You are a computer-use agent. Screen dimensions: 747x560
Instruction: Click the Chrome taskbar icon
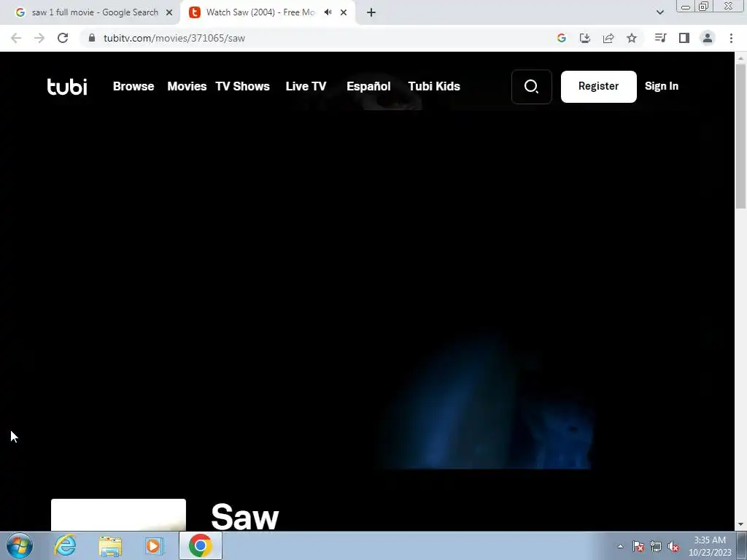point(200,545)
